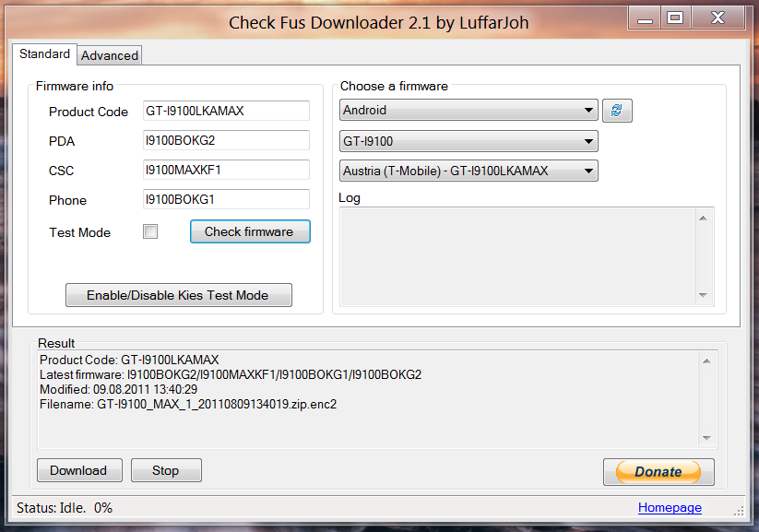Open the GT-I9100 model dropdown

[468, 141]
